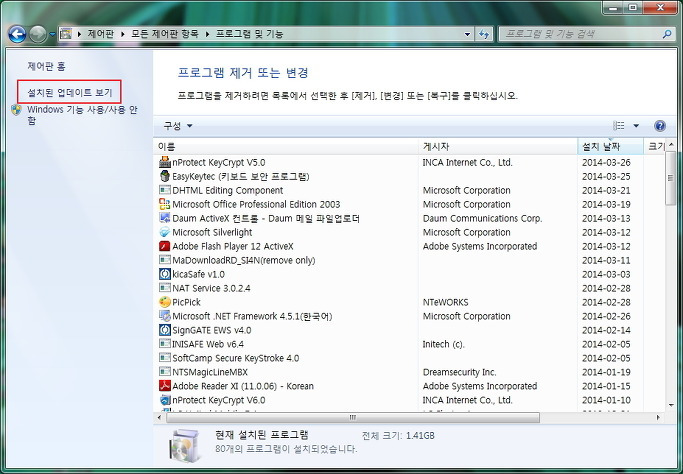Click publisher NTeWORKS
Viewport: 683px width, 474px height.
[x=446, y=302]
